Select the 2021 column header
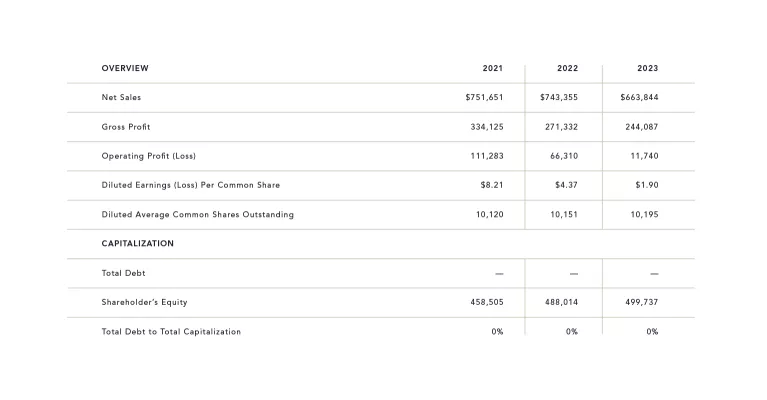The width and height of the screenshot is (767, 400). (493, 68)
